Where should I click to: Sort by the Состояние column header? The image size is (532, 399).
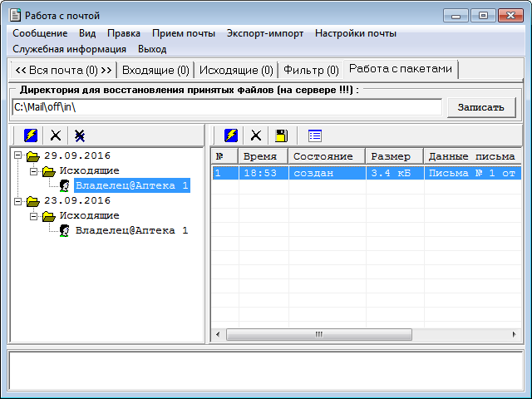pos(327,156)
